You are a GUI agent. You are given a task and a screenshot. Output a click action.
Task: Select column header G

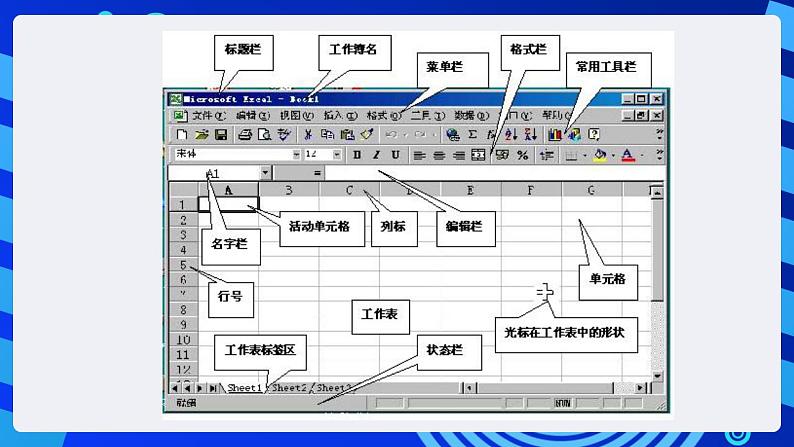pos(591,190)
